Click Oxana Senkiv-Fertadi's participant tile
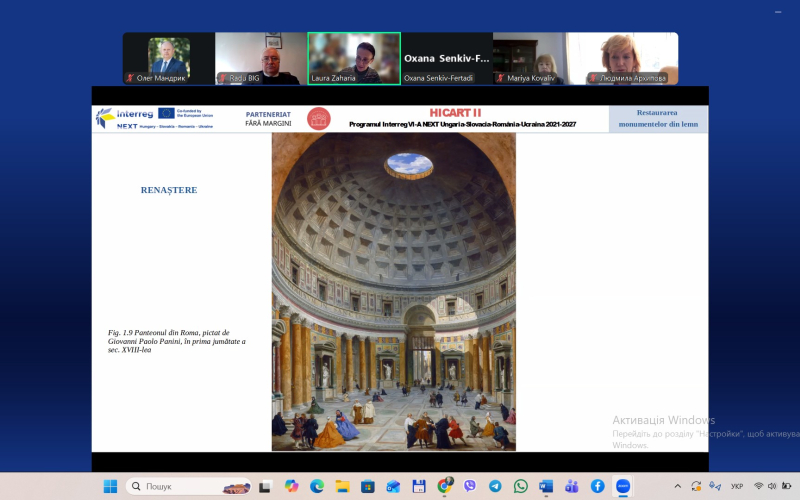 click(447, 58)
